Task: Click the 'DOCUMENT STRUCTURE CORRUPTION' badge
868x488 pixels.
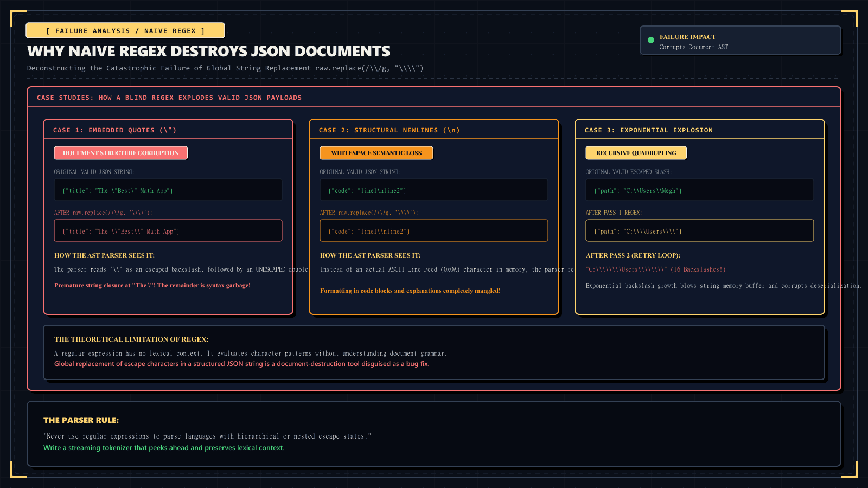Action: tap(120, 153)
